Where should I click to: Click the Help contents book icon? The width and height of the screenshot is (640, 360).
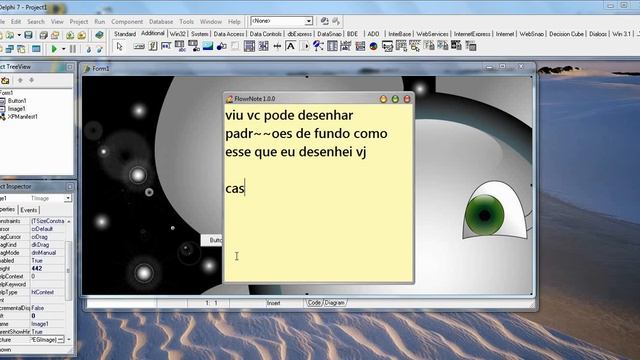point(99,35)
